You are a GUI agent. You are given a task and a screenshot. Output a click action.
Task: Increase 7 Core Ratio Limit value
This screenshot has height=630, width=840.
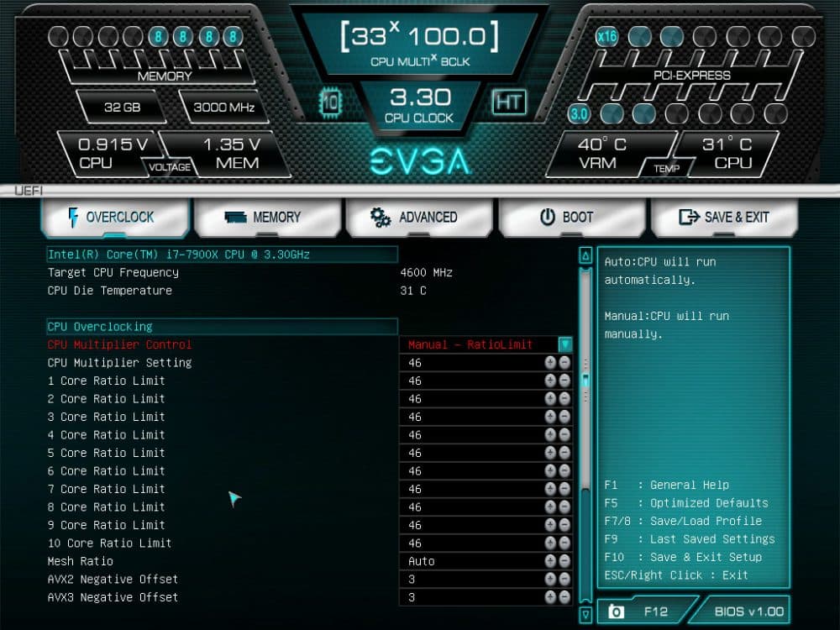point(550,489)
